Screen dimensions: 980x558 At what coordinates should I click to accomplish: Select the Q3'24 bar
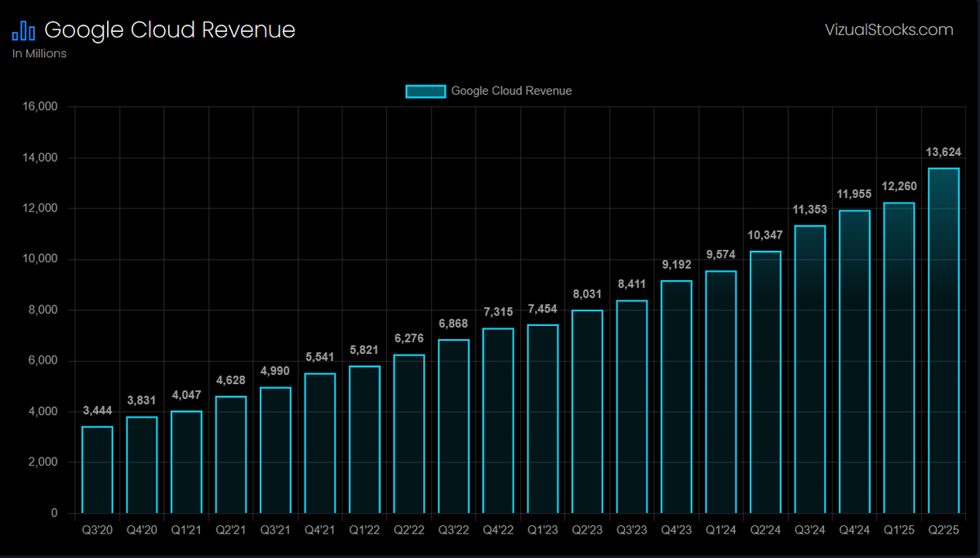pos(809,369)
